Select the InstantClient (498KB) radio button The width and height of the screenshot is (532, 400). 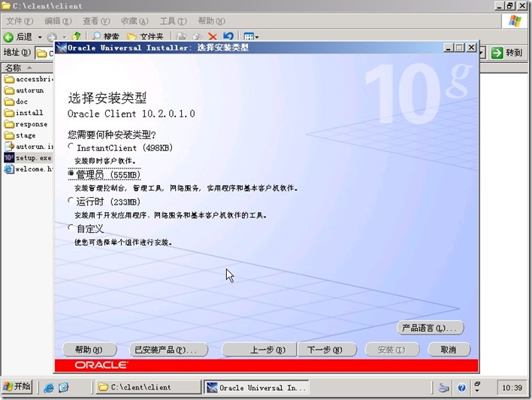tap(71, 147)
